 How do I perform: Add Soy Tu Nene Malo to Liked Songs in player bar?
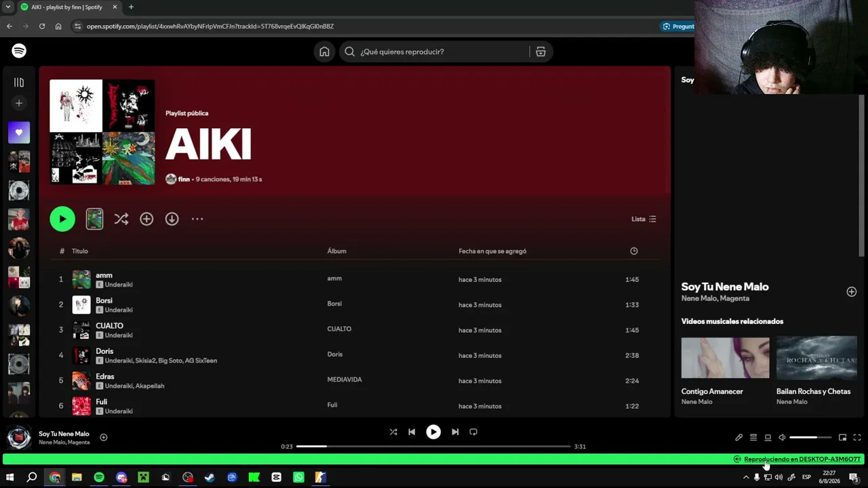point(104,437)
